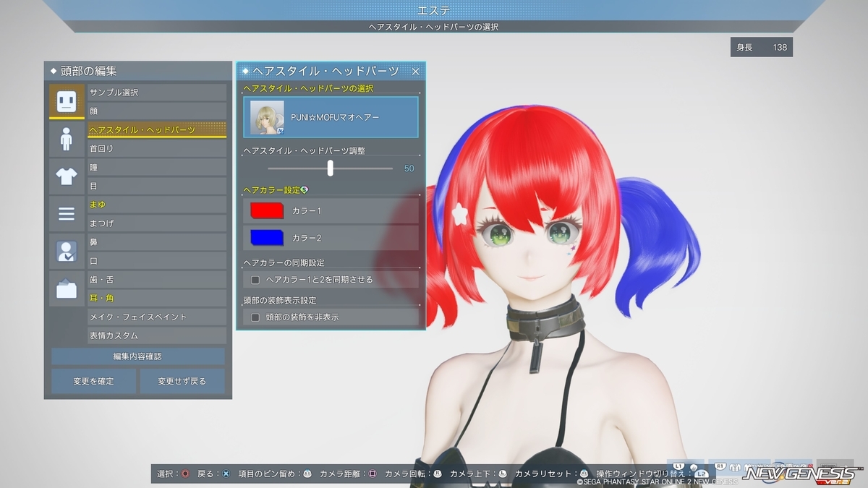Select ヘアスタイル・ヘッドパーツ menu item
This screenshot has width=868, height=488.
[x=157, y=130]
